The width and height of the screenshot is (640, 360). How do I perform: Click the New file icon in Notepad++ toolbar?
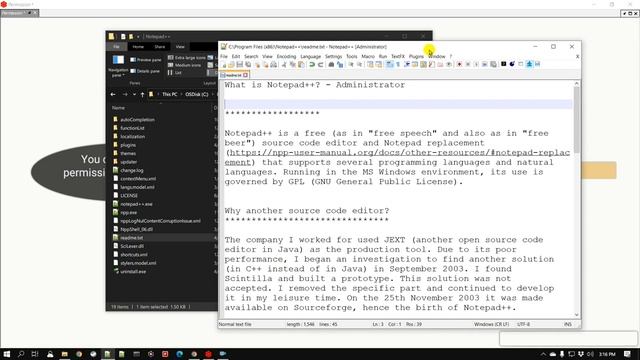(x=223, y=64)
